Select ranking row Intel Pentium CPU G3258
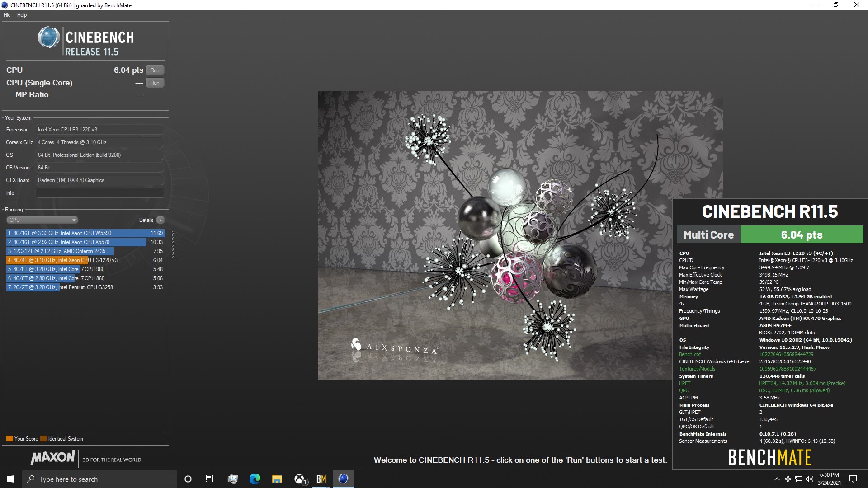 click(x=85, y=287)
